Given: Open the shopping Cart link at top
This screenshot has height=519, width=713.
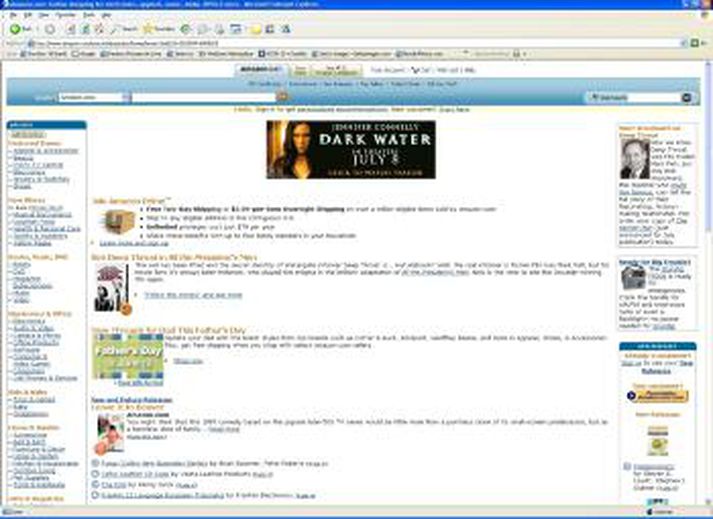Looking at the screenshot, I should [421, 70].
